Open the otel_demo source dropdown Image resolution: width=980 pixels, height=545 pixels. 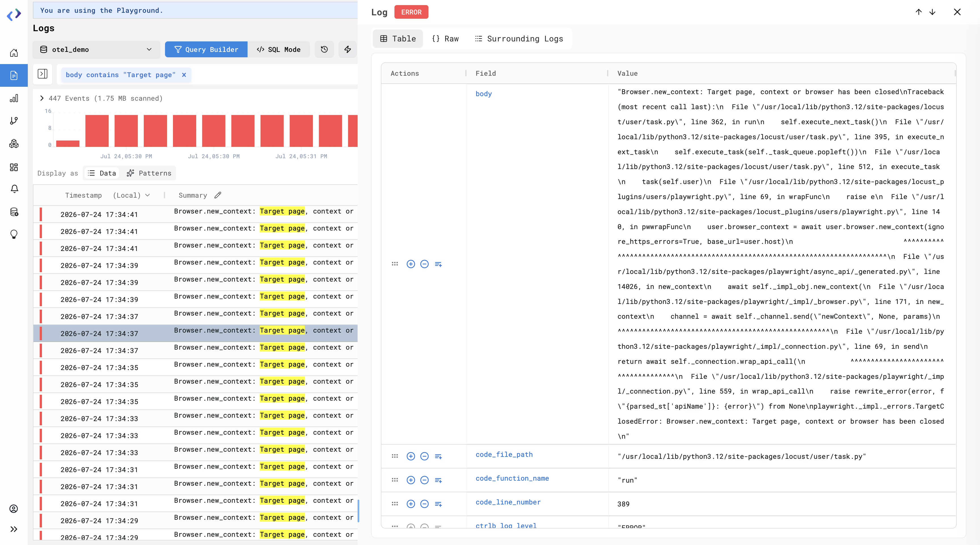pyautogui.click(x=96, y=49)
